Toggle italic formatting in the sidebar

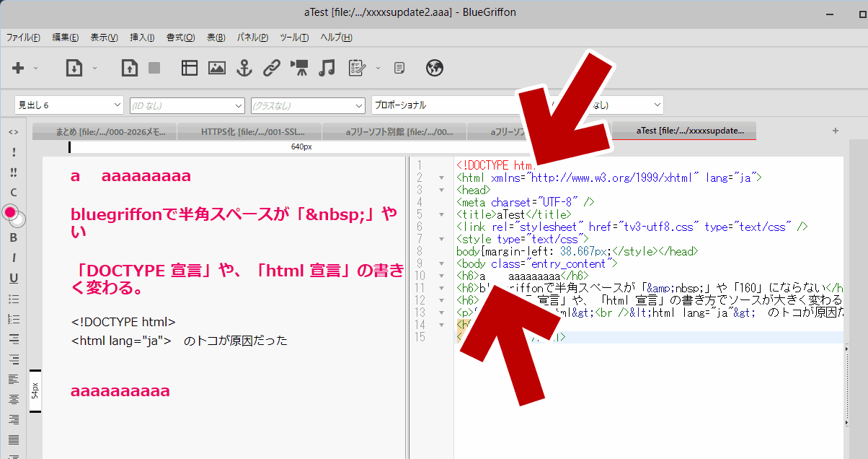tap(13, 258)
